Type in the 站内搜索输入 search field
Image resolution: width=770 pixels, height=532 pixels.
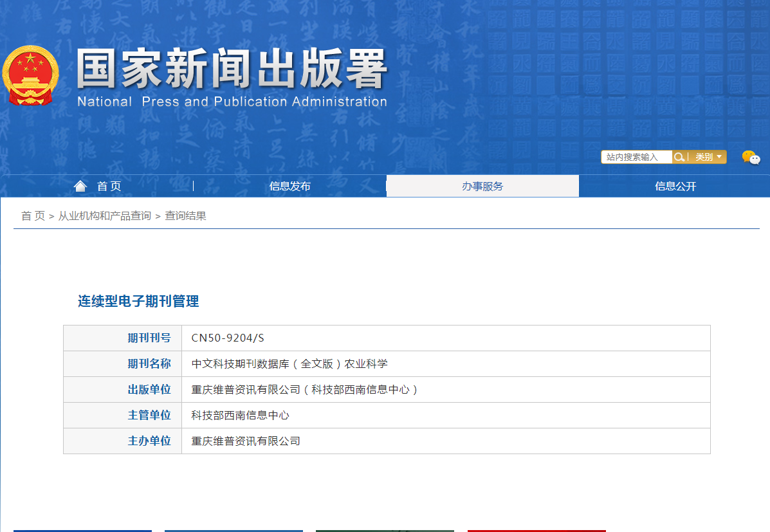coord(636,157)
